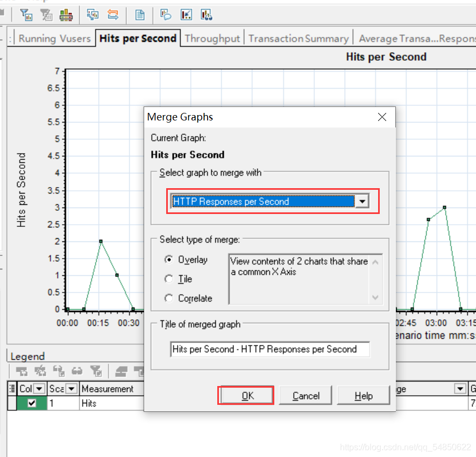This screenshot has width=476, height=457.
Task: Click the grayed funnel icon in Legend toolbar
Action: tap(96, 371)
